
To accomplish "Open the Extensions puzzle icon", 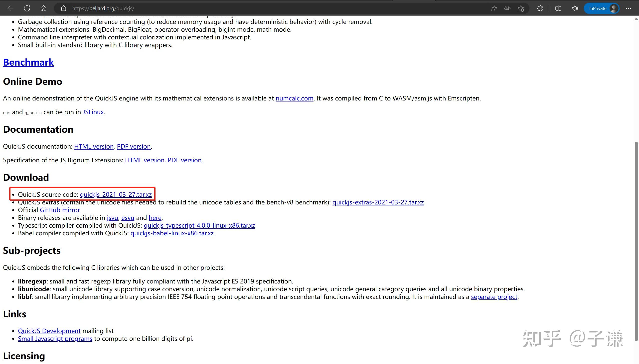I will [540, 8].
